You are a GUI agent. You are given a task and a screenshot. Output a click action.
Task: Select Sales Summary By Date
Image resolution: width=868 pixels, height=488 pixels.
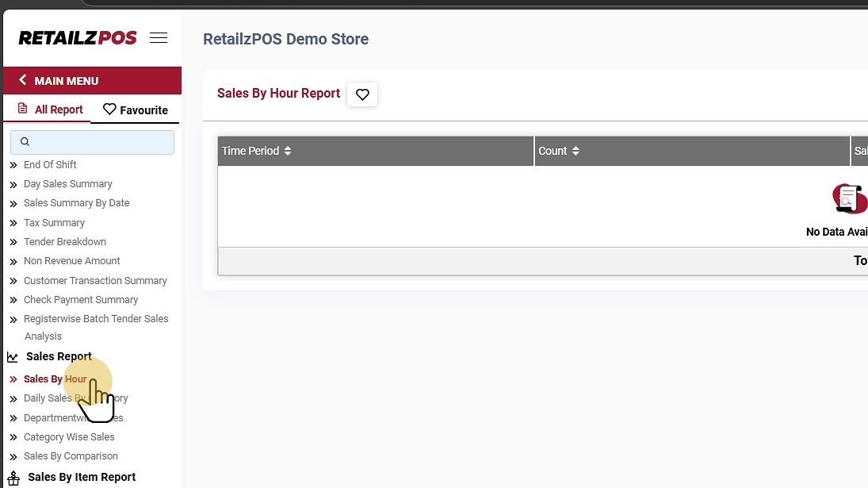76,203
